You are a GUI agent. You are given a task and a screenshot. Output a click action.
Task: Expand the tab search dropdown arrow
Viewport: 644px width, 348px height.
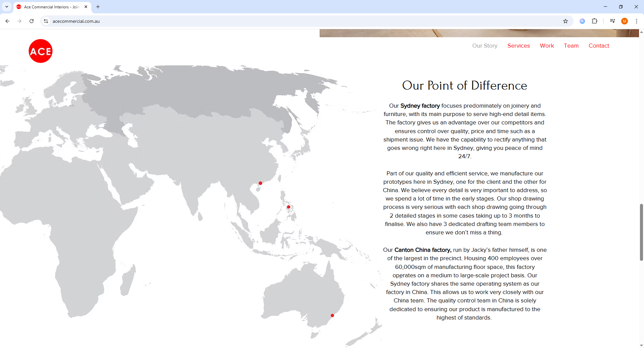point(7,7)
